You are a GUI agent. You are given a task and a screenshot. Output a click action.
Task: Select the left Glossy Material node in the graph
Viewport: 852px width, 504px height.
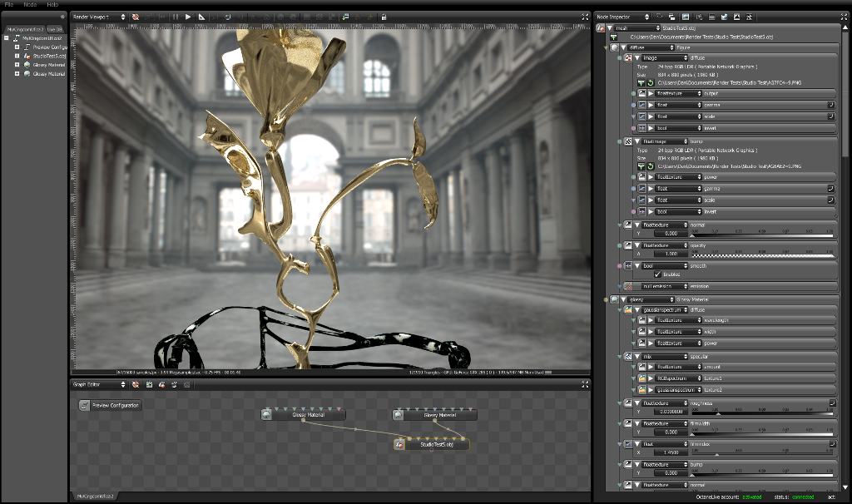[x=303, y=415]
